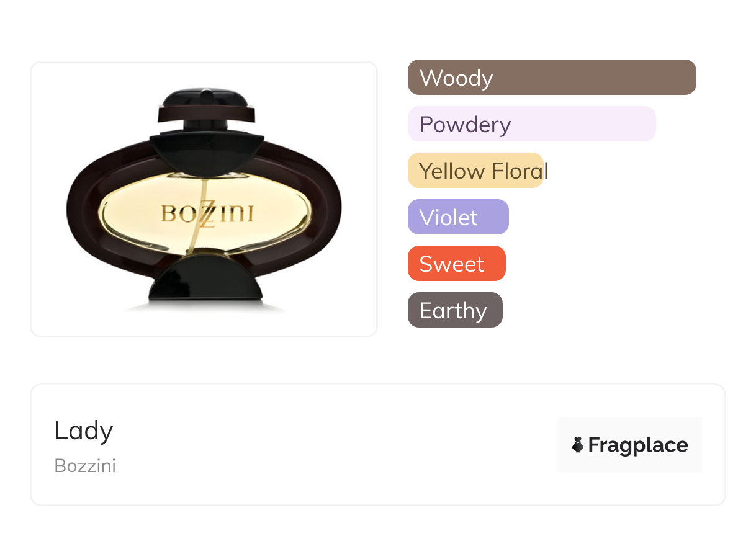The width and height of the screenshot is (756, 536).
Task: Select the Powdery accord bar
Action: point(531,124)
